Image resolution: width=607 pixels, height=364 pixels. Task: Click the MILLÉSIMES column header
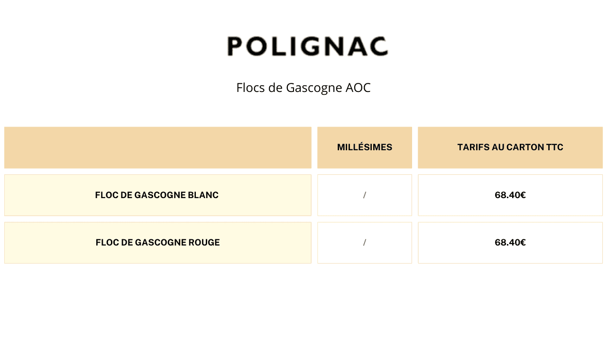click(x=365, y=147)
